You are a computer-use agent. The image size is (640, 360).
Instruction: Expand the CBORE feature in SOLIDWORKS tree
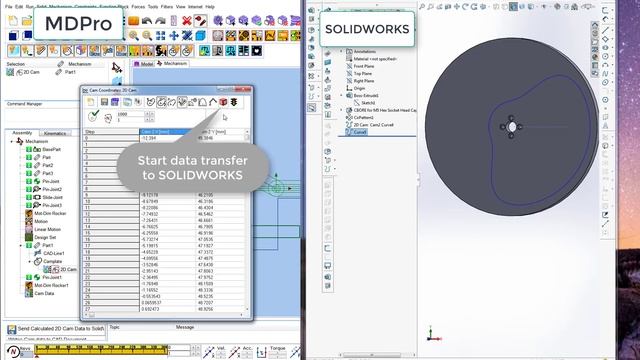point(342,110)
